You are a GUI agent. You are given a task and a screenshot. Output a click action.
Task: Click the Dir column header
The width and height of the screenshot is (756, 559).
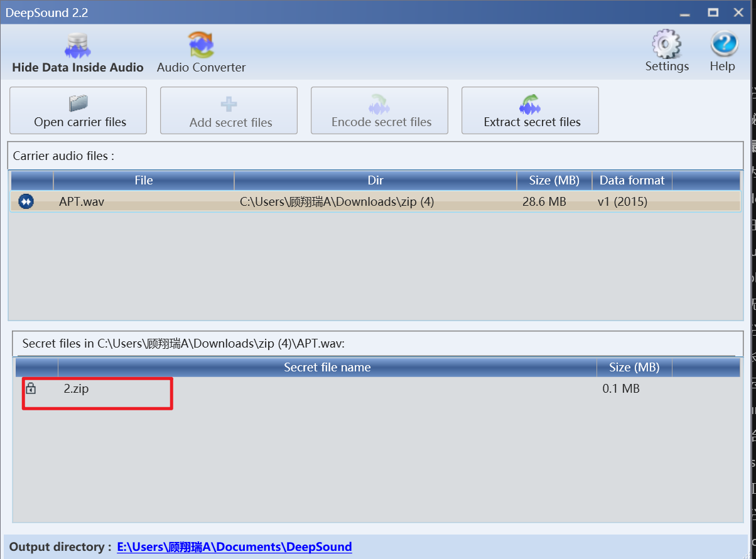point(375,181)
